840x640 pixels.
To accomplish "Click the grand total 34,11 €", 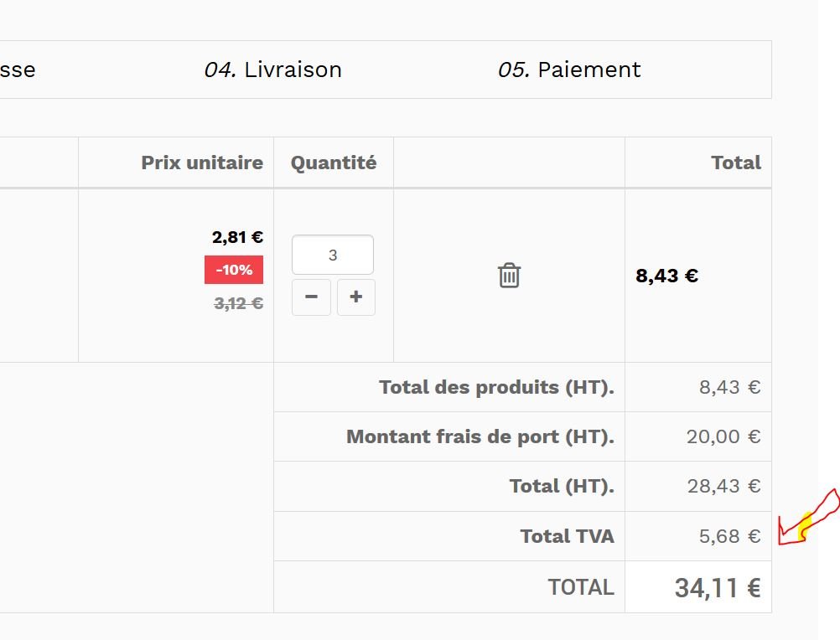I will [x=718, y=588].
